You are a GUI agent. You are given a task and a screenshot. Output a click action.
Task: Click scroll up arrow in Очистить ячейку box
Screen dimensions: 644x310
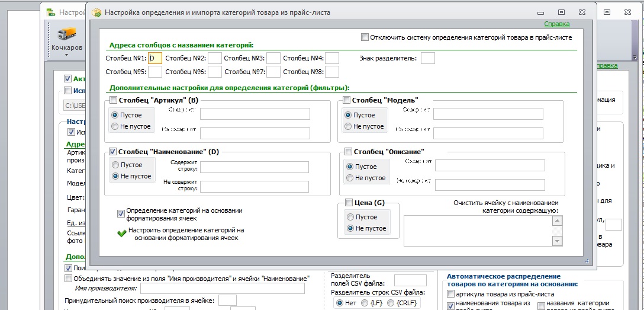(x=557, y=220)
